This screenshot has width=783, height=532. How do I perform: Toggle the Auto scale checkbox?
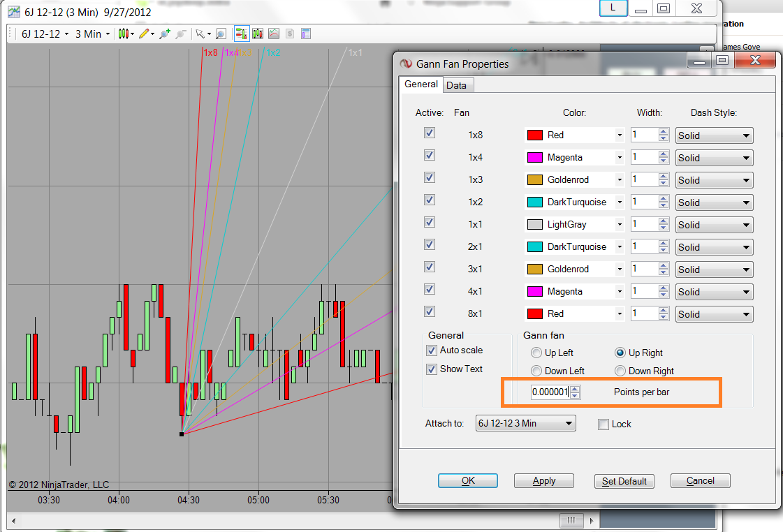(432, 351)
